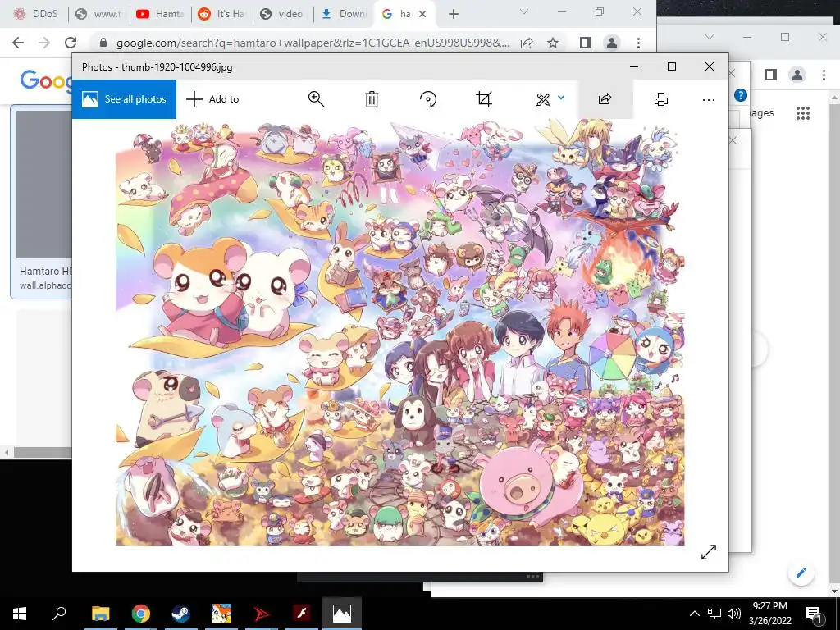Open a new Chrome tab
Image resolution: width=840 pixels, height=630 pixels.
453,14
